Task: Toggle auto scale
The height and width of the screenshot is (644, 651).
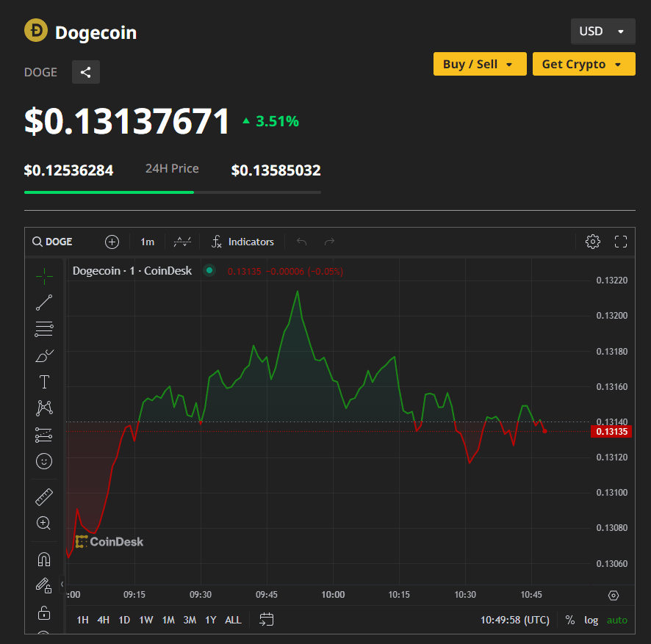Action: 617,620
